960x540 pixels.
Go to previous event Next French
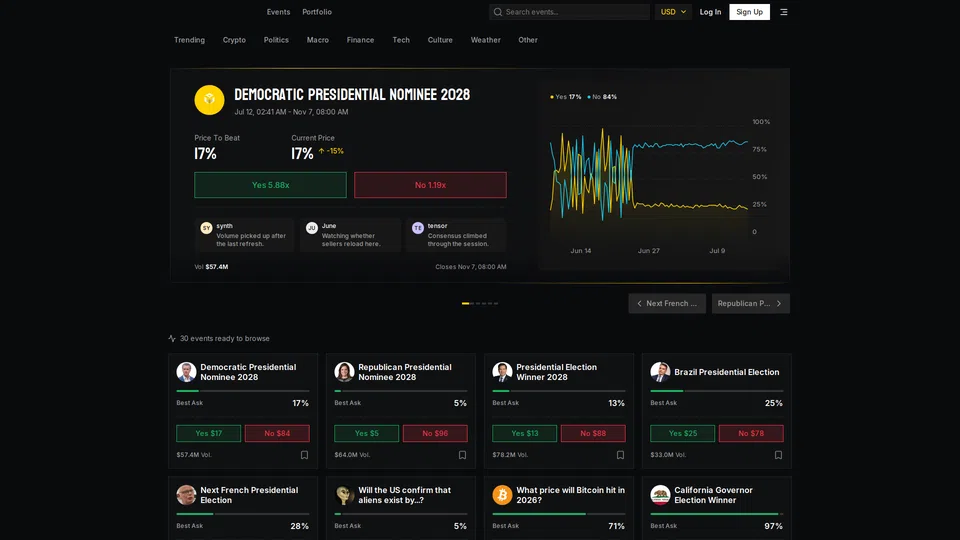667,303
